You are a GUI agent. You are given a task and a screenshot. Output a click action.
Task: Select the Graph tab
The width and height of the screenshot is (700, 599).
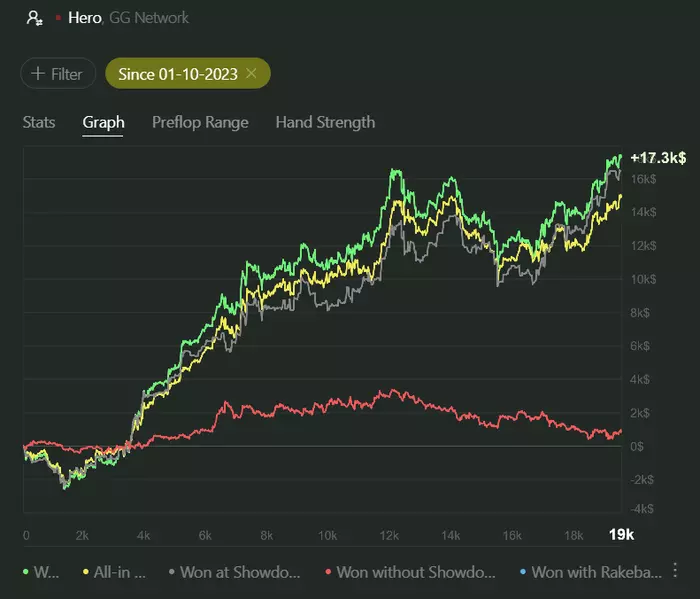[x=103, y=122]
